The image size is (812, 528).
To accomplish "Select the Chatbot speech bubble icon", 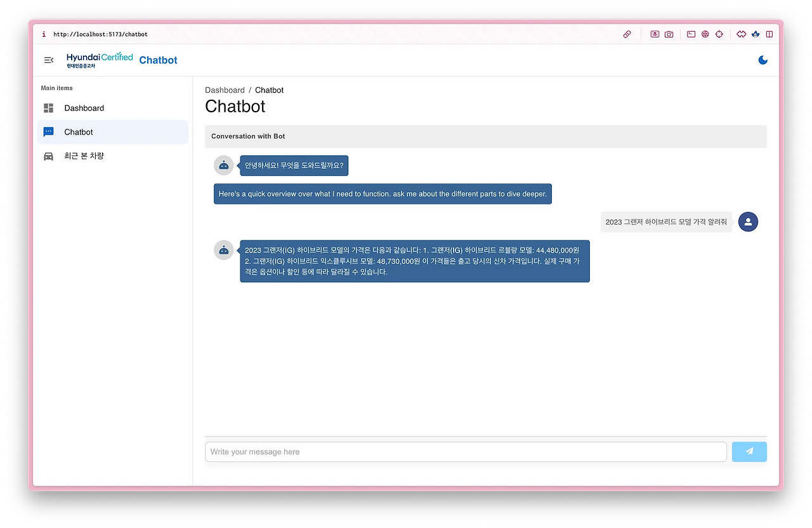I will [48, 131].
